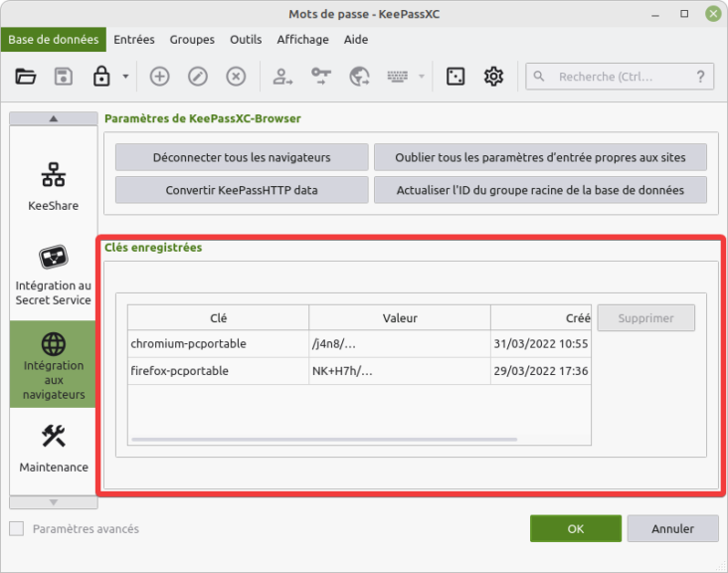Open the Aide menu
The image size is (728, 573).
click(356, 40)
